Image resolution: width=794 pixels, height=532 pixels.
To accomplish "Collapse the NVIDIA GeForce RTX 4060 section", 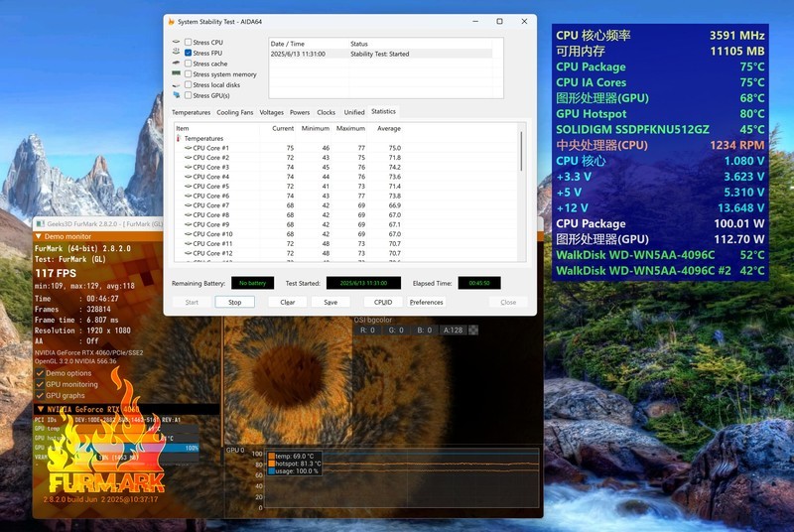I will (x=41, y=409).
